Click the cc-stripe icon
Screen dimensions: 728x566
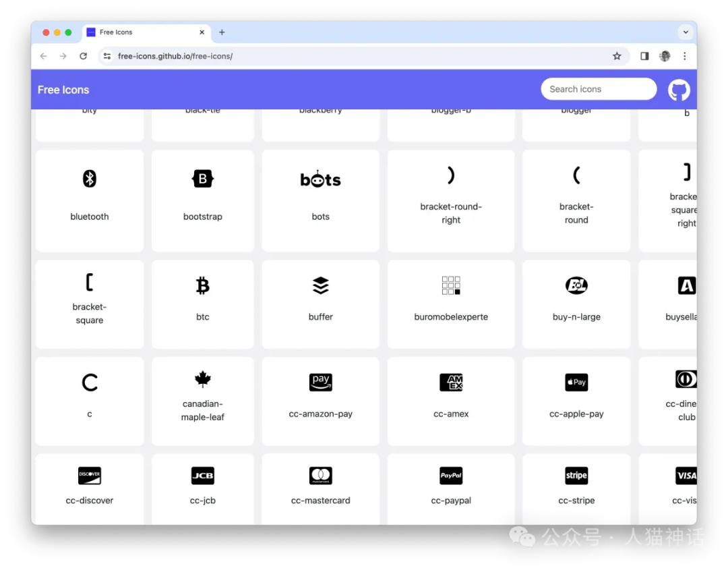coord(576,476)
